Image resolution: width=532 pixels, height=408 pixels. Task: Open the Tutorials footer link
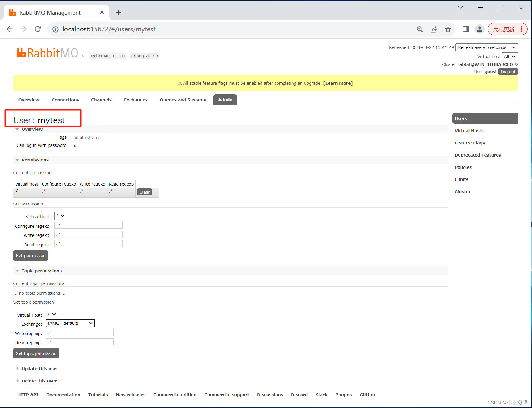[x=98, y=395]
